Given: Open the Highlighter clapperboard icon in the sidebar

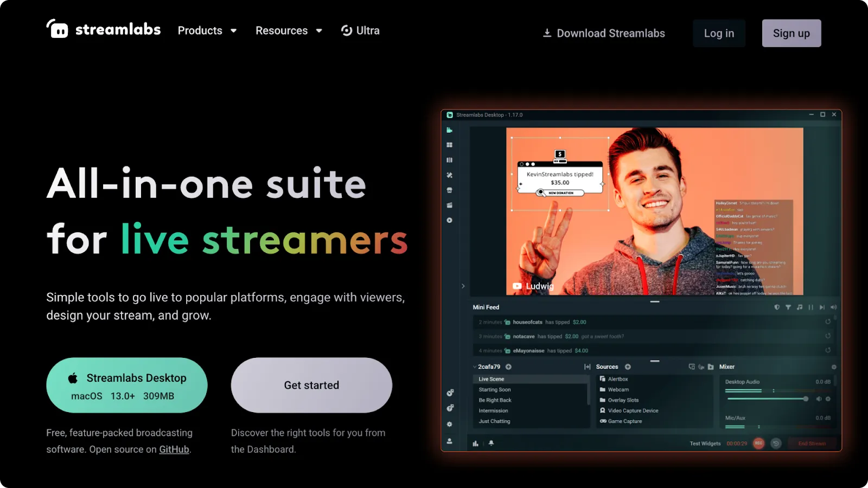Looking at the screenshot, I should pyautogui.click(x=449, y=206).
